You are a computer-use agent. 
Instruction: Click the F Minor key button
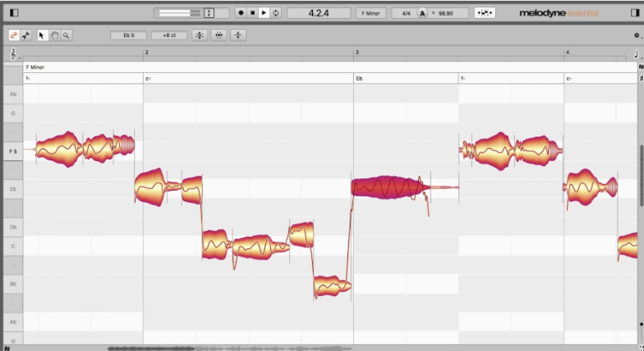(x=371, y=13)
